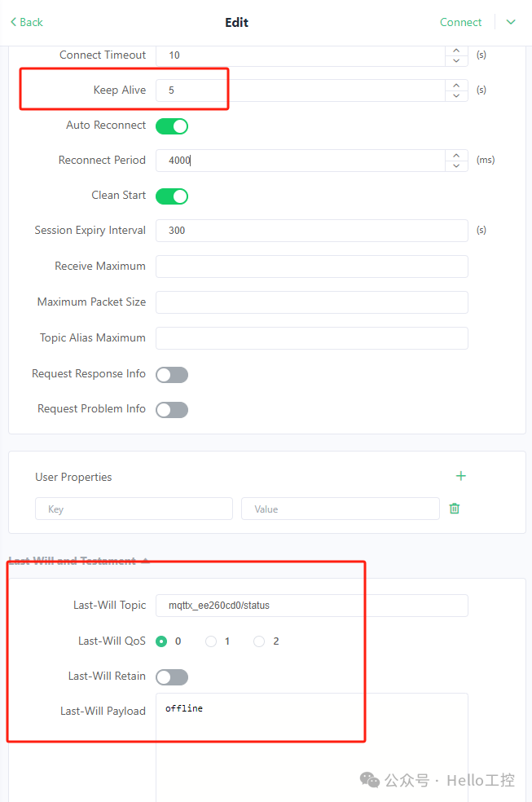This screenshot has height=802, width=532.
Task: Enable Request Response Info
Action: pos(172,375)
